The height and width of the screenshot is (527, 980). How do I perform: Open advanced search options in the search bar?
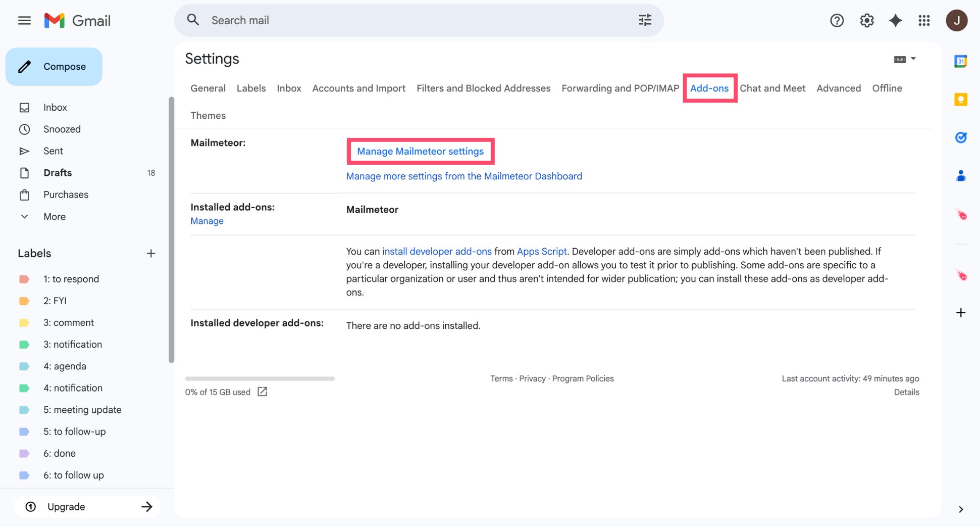644,20
